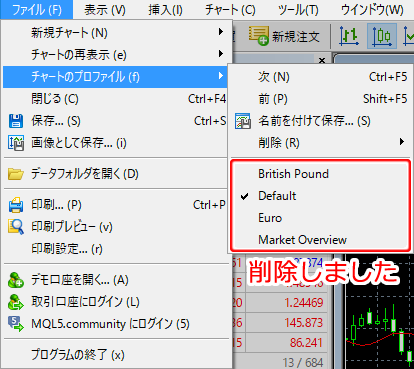Switch chart to candlestick icon
Screen dimensions: 414x369
point(382,36)
